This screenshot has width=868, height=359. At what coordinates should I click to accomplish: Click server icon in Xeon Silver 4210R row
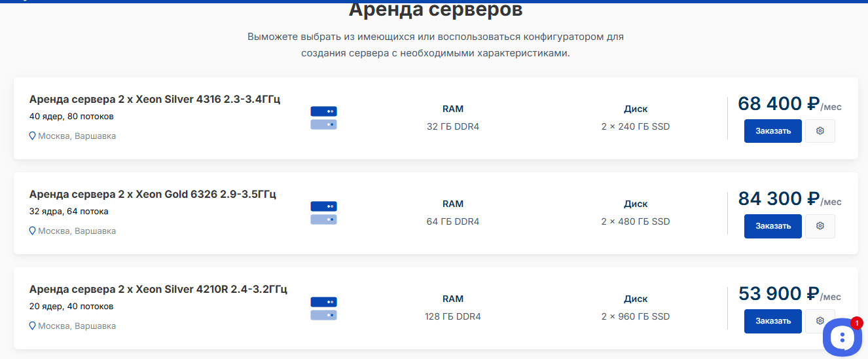coord(323,308)
